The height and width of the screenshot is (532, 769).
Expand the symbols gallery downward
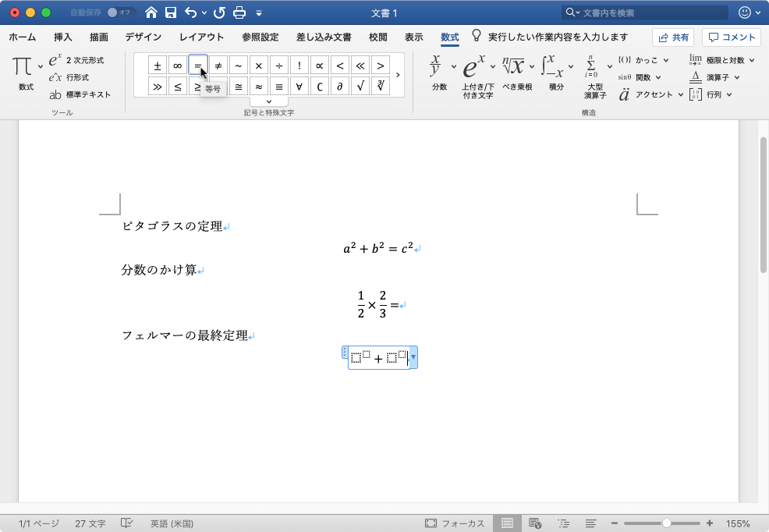(x=269, y=101)
